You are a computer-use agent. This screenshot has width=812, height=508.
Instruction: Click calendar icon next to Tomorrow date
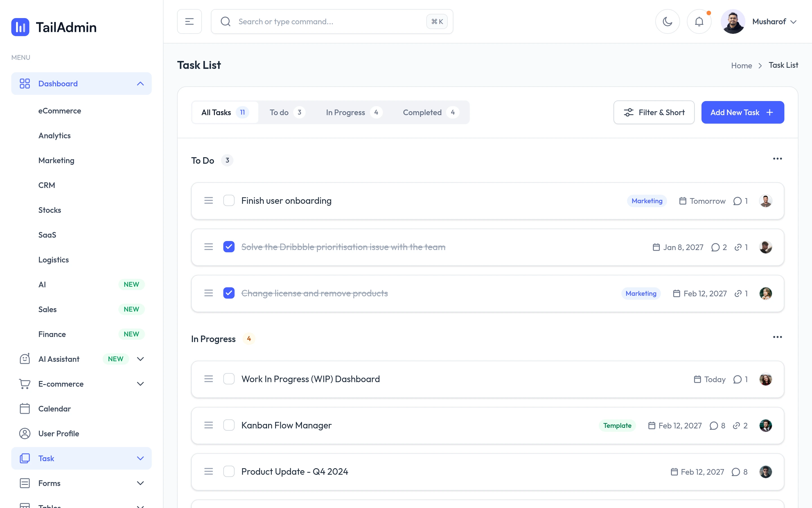(683, 201)
